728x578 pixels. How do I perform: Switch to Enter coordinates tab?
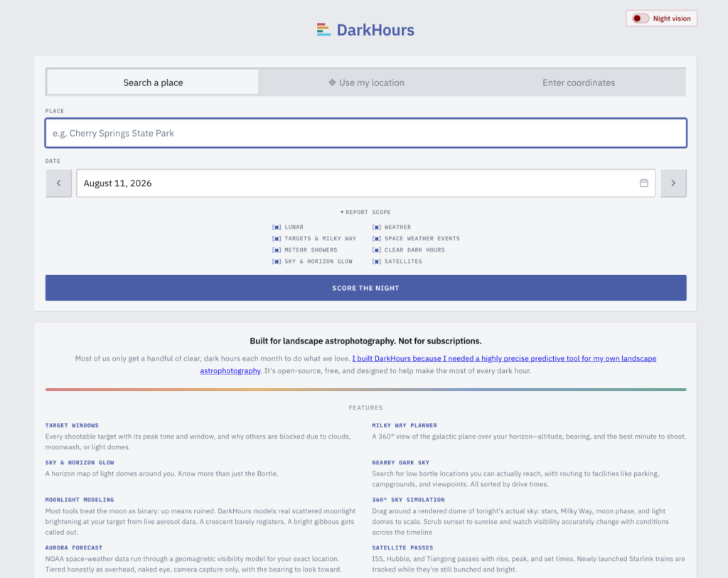click(x=579, y=82)
